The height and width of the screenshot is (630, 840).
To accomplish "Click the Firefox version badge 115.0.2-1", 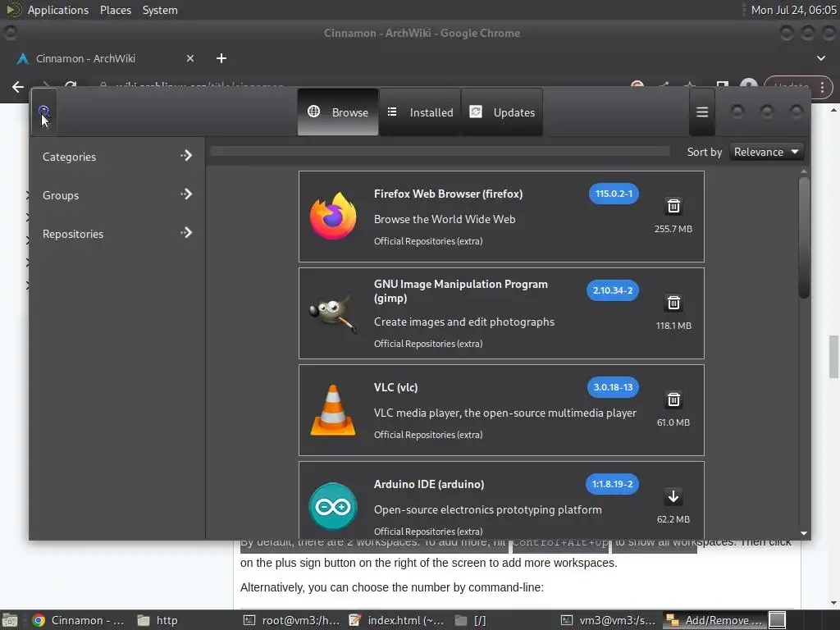I will pos(614,194).
